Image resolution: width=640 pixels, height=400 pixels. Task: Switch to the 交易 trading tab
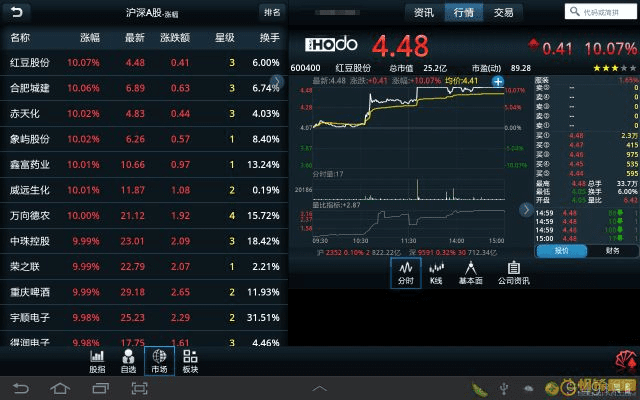tap(503, 13)
